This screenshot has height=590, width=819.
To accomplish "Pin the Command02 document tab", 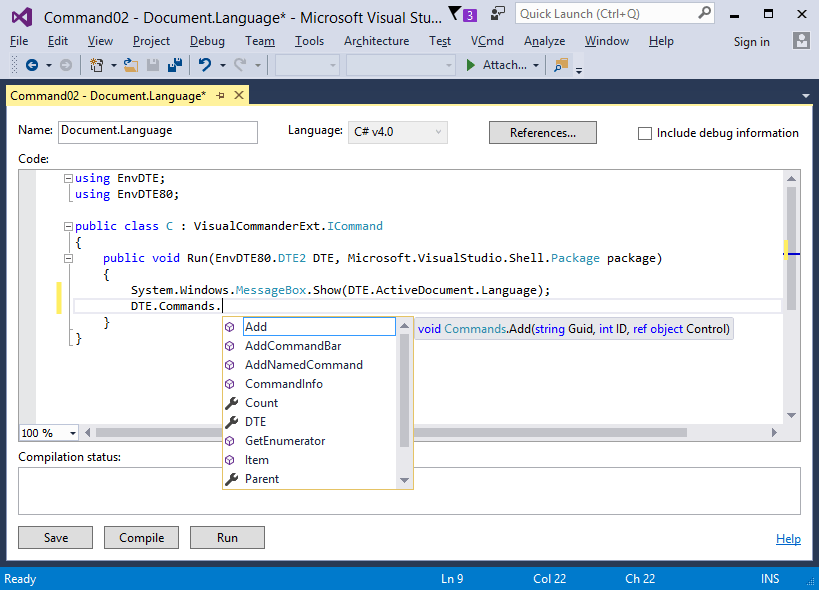I will click(x=220, y=96).
